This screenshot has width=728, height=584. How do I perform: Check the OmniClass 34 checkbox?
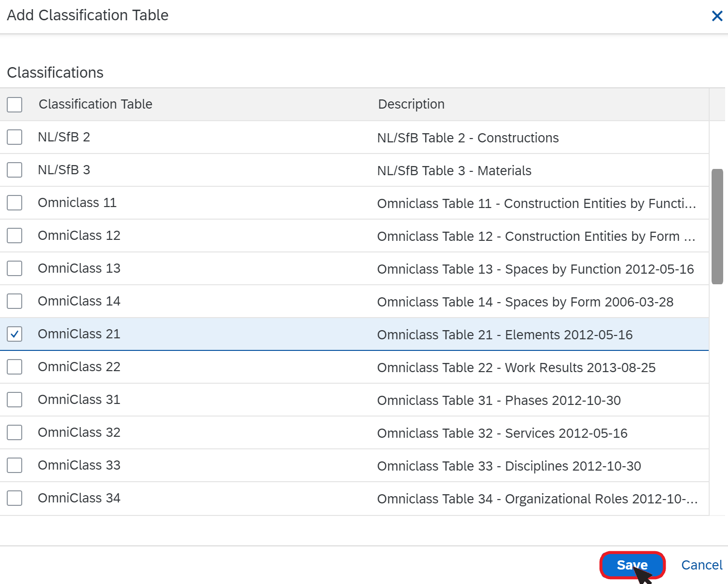14,498
